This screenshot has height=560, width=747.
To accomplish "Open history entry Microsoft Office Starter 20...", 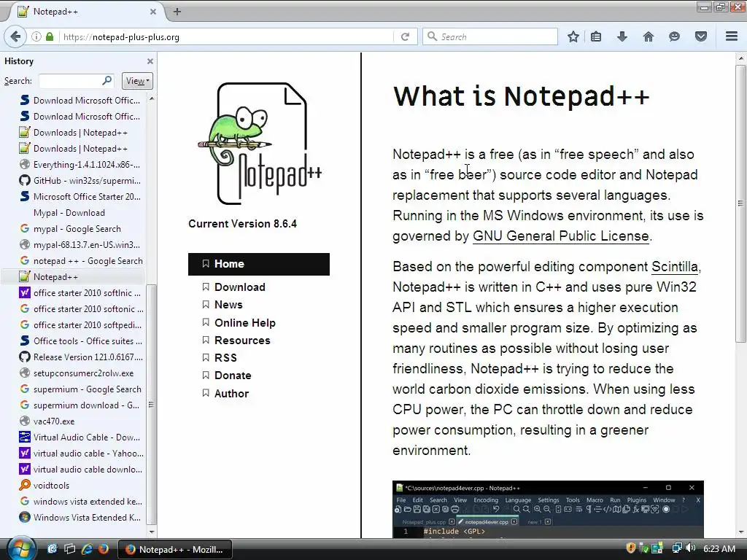I will click(80, 197).
